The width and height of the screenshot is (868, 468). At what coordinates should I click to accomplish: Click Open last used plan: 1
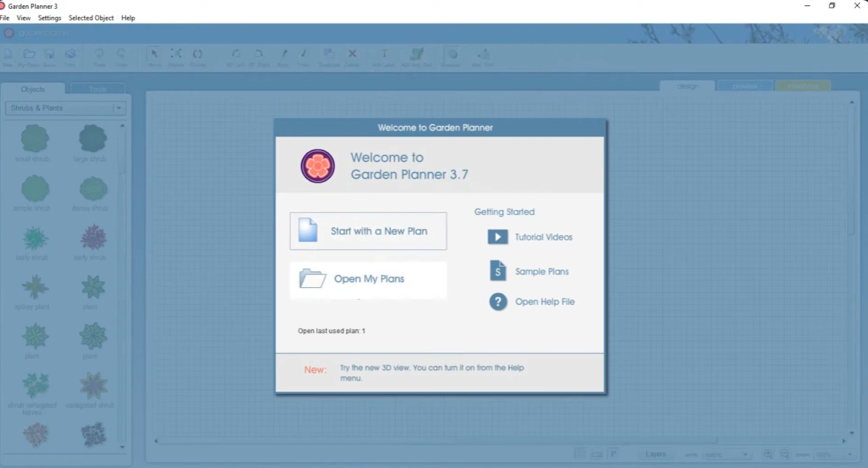[x=331, y=331]
